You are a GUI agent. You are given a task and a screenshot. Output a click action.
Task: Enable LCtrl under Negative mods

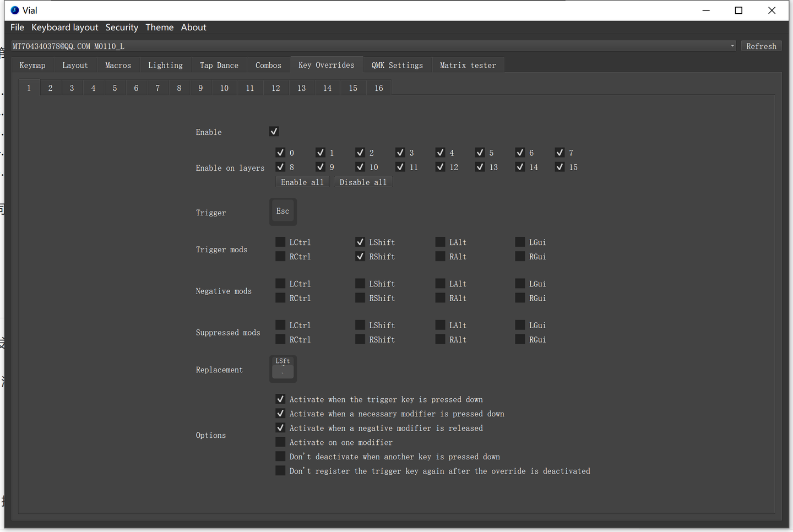pyautogui.click(x=280, y=284)
